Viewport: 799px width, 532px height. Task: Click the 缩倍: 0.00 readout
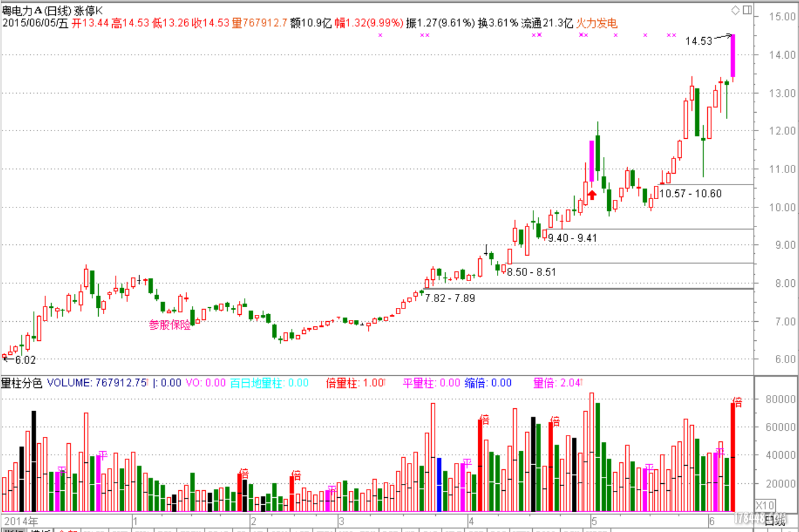pos(488,383)
